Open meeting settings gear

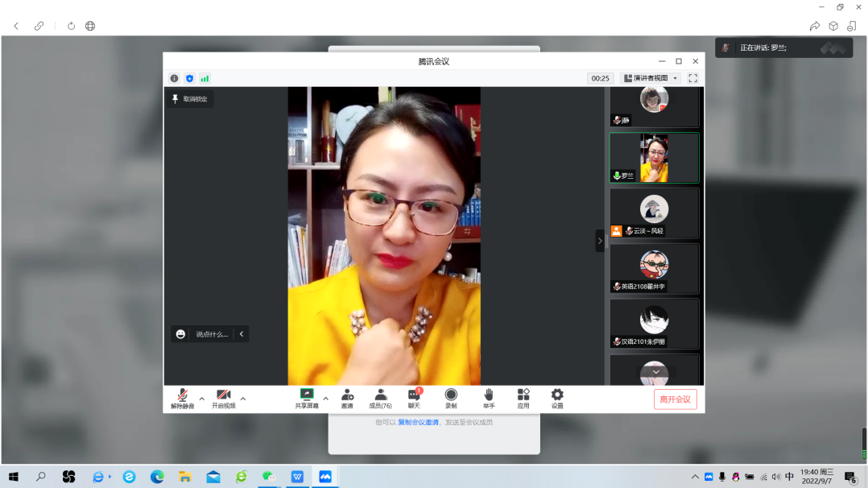557,395
